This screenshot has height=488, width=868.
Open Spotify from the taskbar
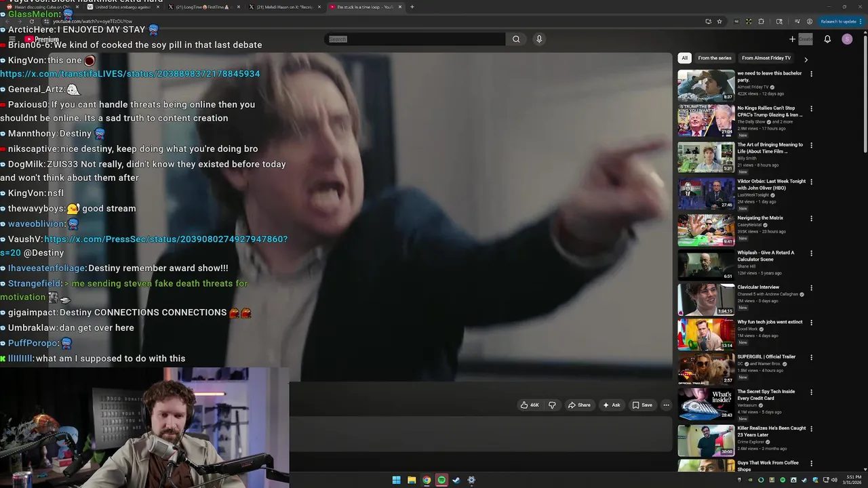point(441,480)
